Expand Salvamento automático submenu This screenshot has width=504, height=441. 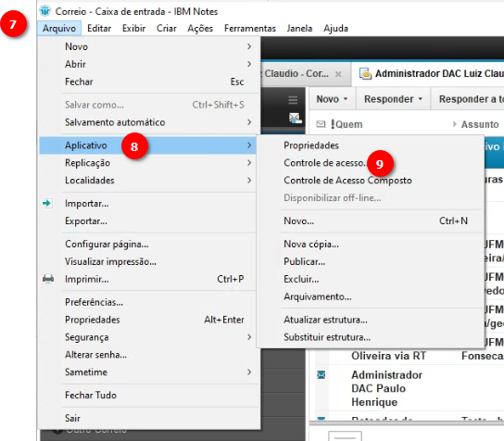click(x=148, y=122)
